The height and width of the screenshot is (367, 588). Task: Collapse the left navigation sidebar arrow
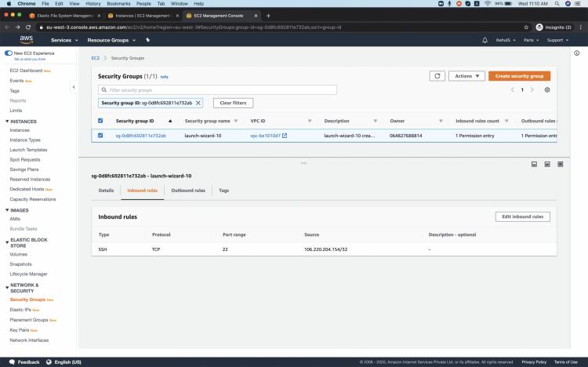(73, 86)
